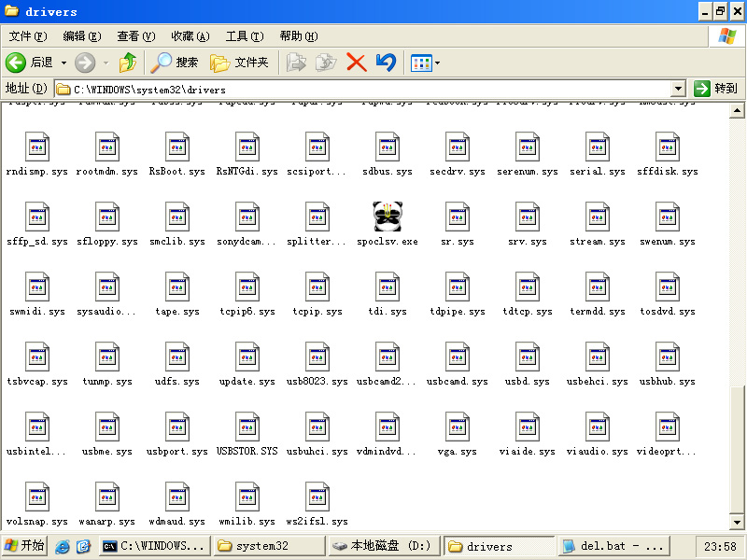This screenshot has width=747, height=560.
Task: Open the 编辑(E) menu
Action: [x=82, y=36]
